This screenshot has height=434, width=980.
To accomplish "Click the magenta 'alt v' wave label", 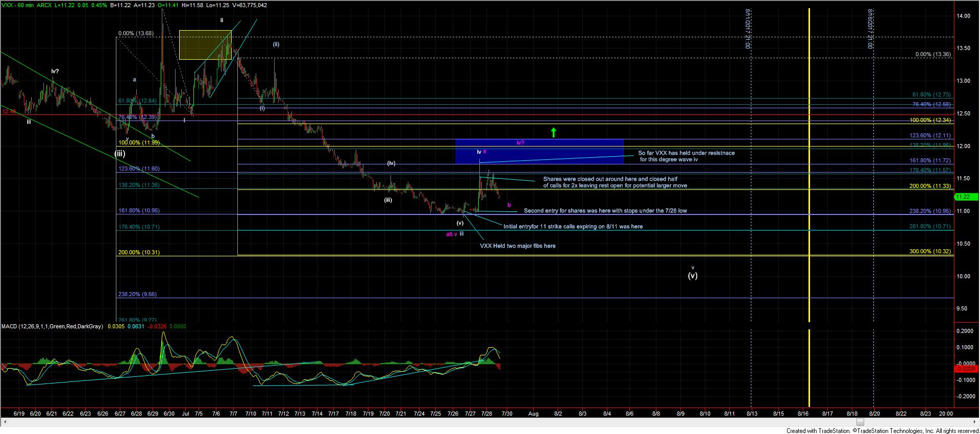I will pyautogui.click(x=452, y=234).
